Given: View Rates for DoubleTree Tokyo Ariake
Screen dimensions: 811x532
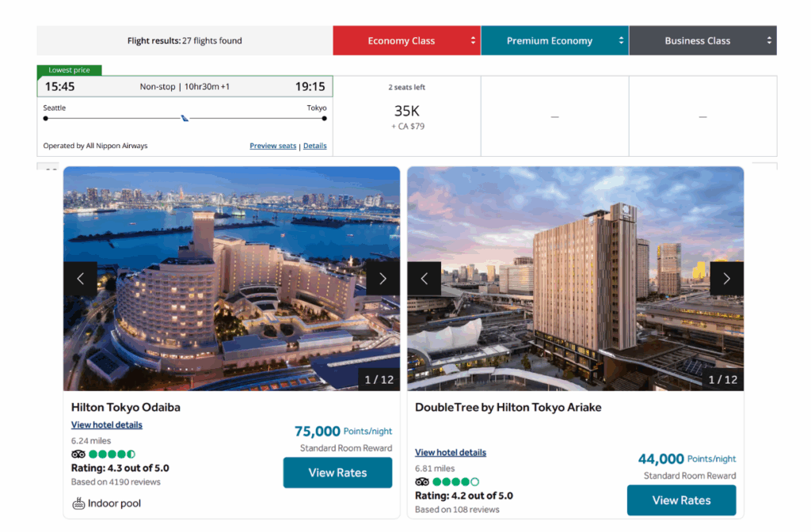Looking at the screenshot, I should pyautogui.click(x=681, y=500).
